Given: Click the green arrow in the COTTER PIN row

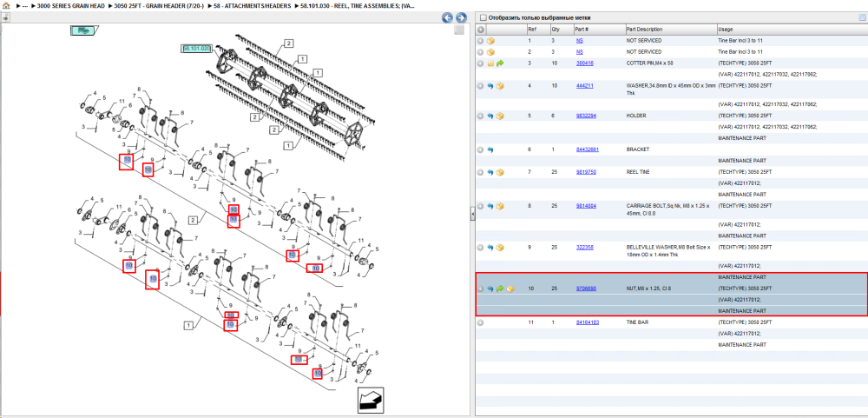Looking at the screenshot, I should point(500,63).
